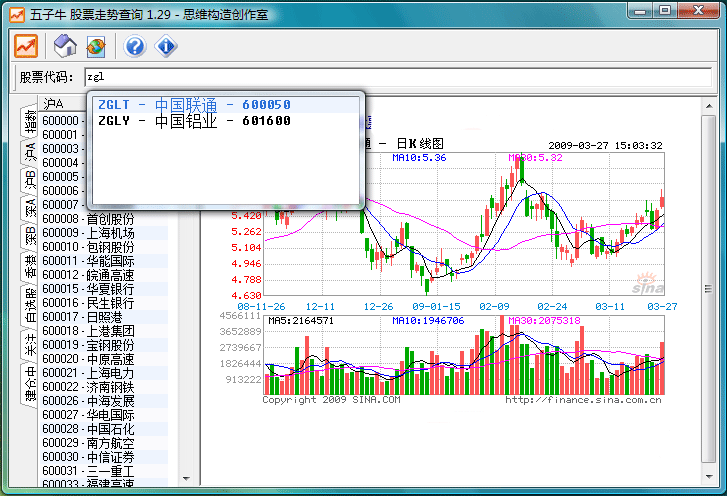Click the stock trend chart toolbar icon
The image size is (727, 496).
point(26,46)
